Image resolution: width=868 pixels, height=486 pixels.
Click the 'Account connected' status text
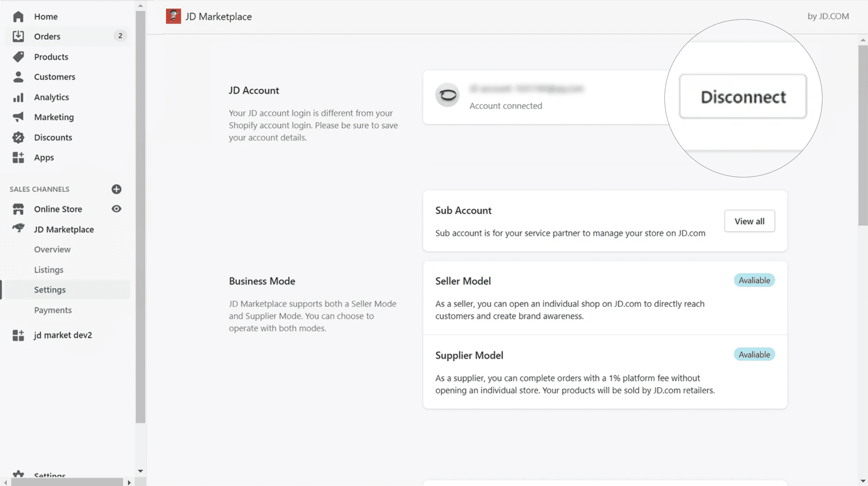coord(505,106)
